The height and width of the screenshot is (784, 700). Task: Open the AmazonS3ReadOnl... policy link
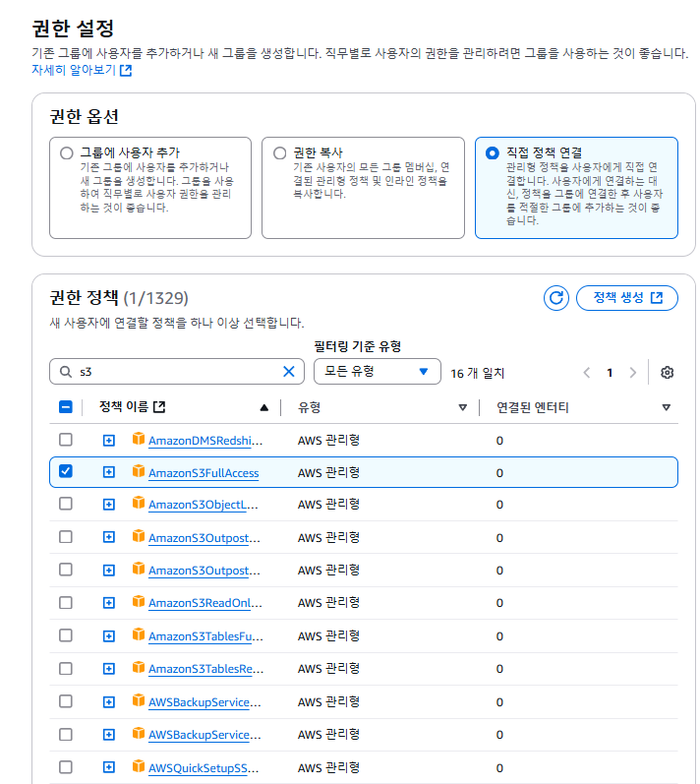204,603
